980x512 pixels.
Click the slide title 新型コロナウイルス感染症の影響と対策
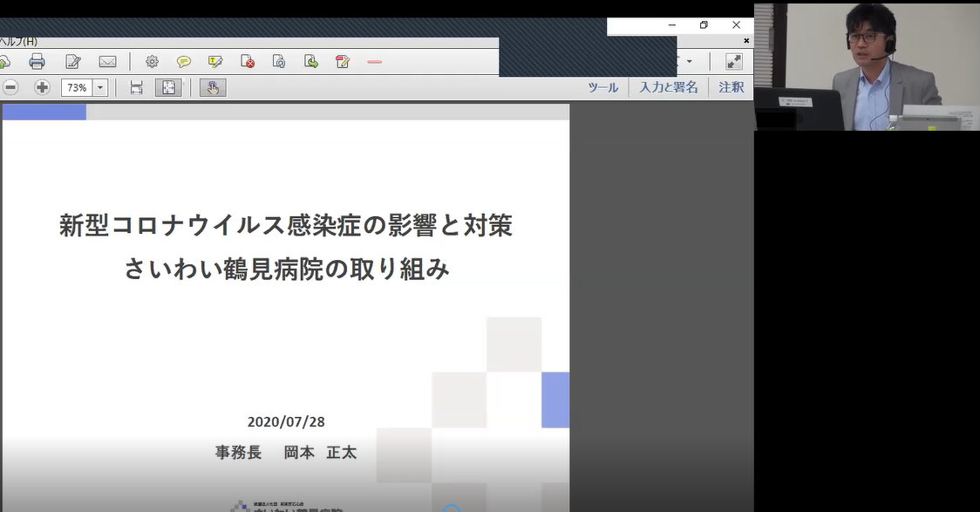(x=286, y=226)
